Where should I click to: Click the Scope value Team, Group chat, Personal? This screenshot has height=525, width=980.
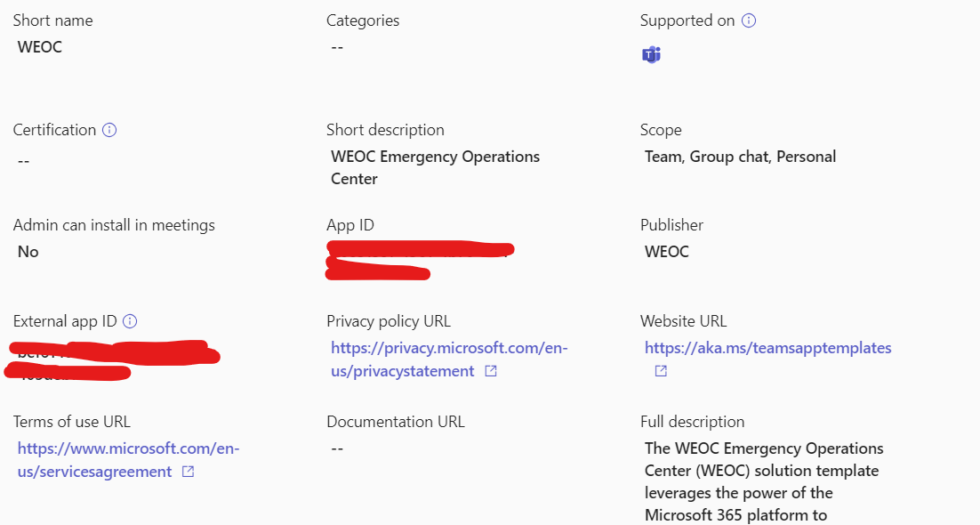point(741,156)
